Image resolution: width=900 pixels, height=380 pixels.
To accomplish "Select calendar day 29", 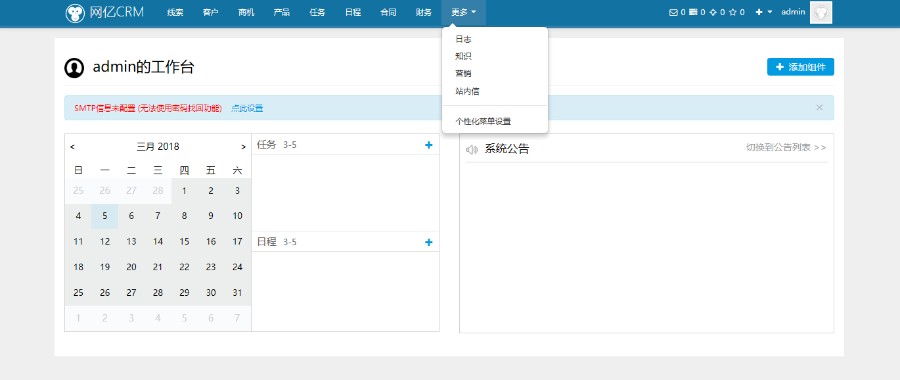I will 184,293.
